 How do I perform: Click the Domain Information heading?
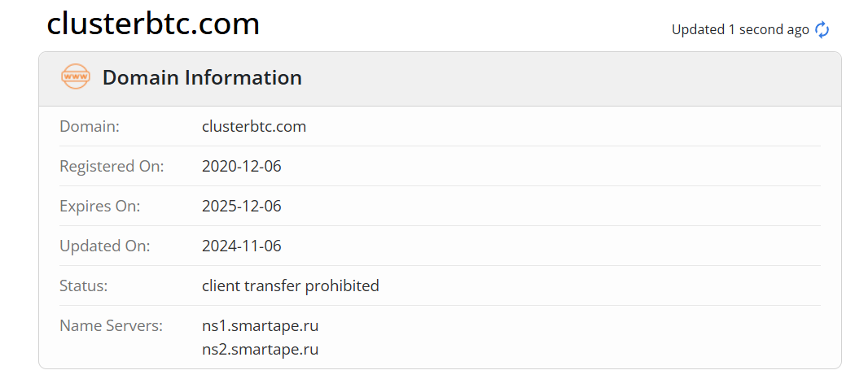pos(202,78)
